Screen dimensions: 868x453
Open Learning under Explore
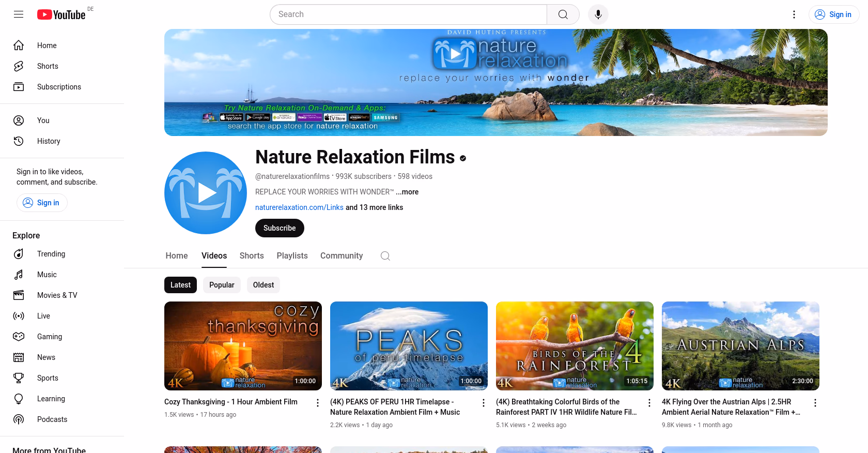(x=62, y=399)
